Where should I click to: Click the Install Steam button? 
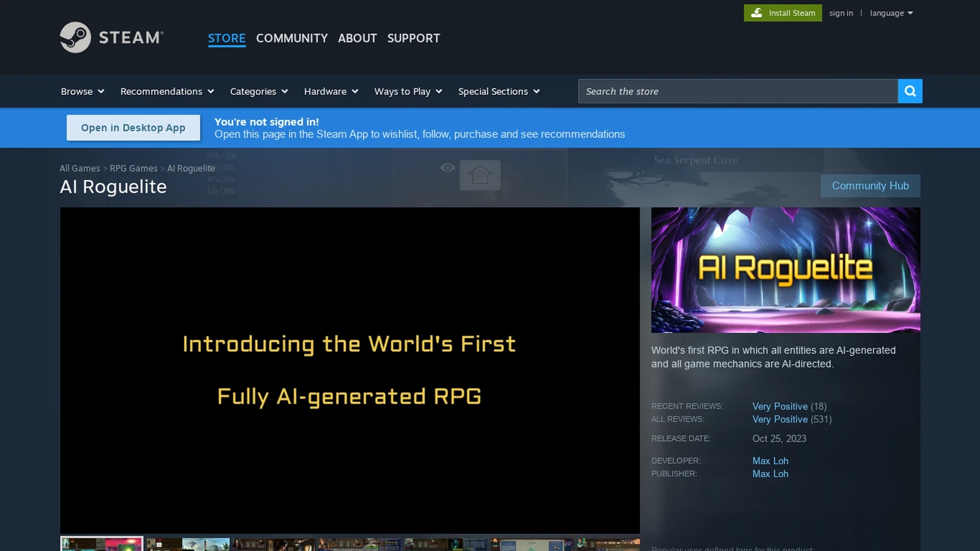coord(782,13)
